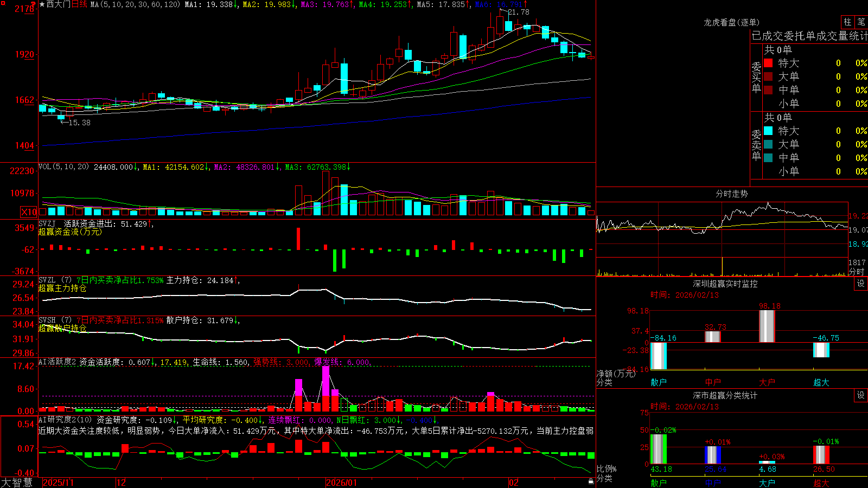This screenshot has width=868, height=488.
Task: Click the 超赢资金流(万元) yellow label
Action: (x=70, y=232)
